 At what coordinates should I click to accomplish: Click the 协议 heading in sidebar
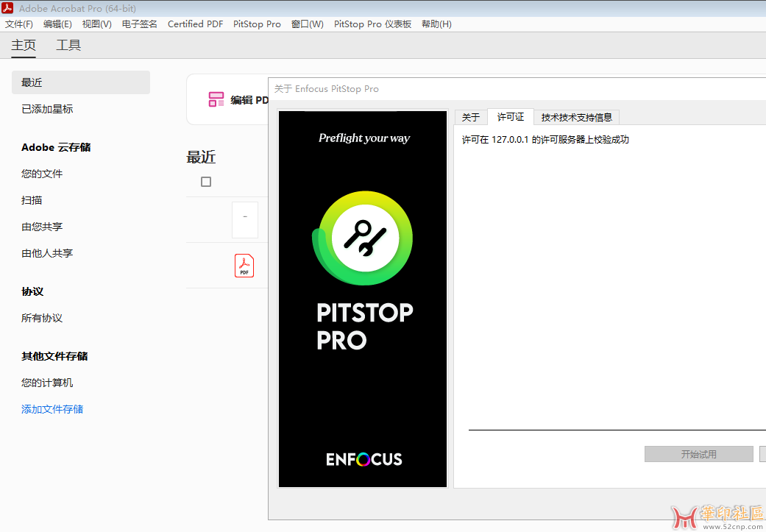pyautogui.click(x=32, y=291)
